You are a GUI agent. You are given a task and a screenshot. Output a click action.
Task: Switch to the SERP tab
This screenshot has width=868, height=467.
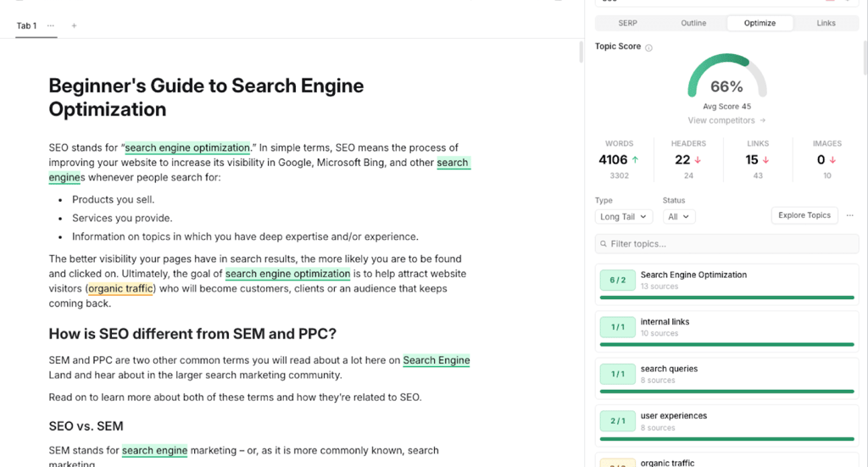tap(628, 23)
